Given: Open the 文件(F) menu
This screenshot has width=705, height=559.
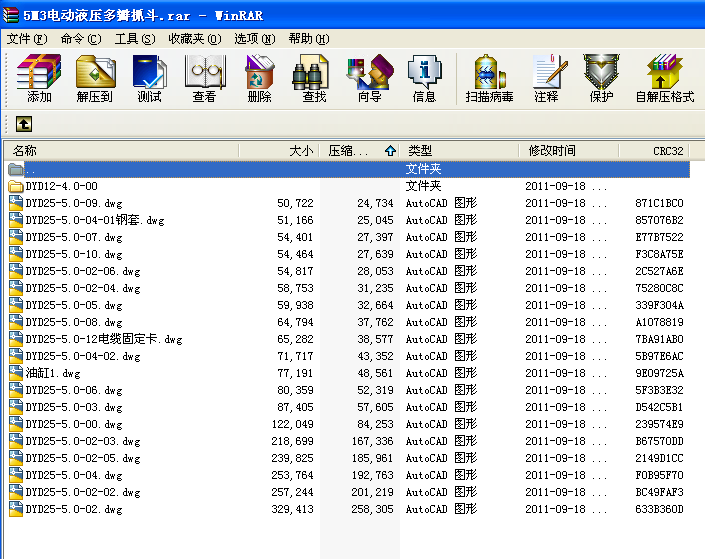Looking at the screenshot, I should [x=27, y=39].
